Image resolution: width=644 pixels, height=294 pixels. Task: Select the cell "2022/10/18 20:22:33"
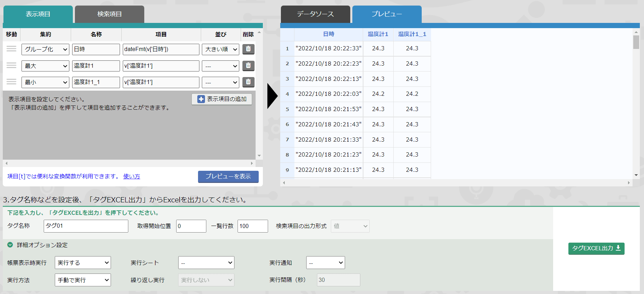[x=328, y=48]
